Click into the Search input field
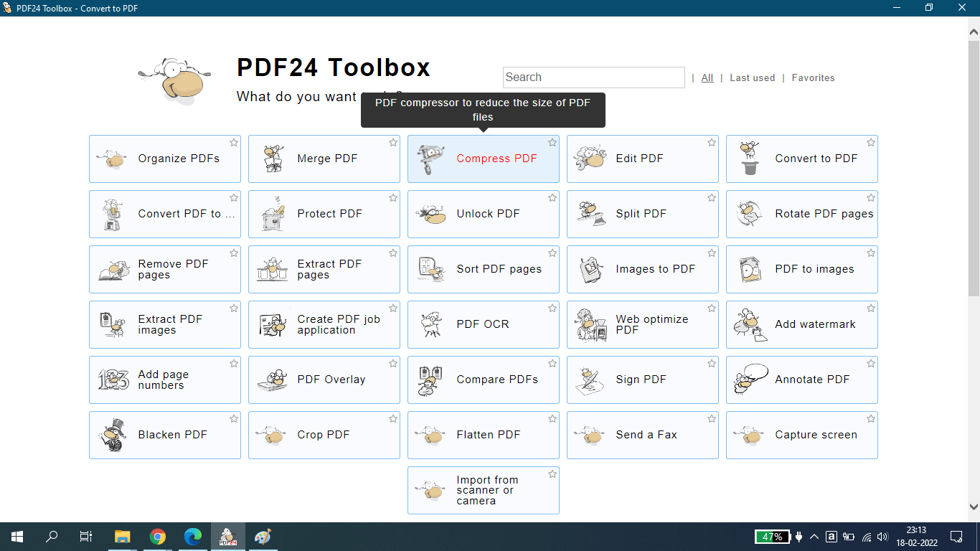This screenshot has width=980, height=551. click(593, 77)
